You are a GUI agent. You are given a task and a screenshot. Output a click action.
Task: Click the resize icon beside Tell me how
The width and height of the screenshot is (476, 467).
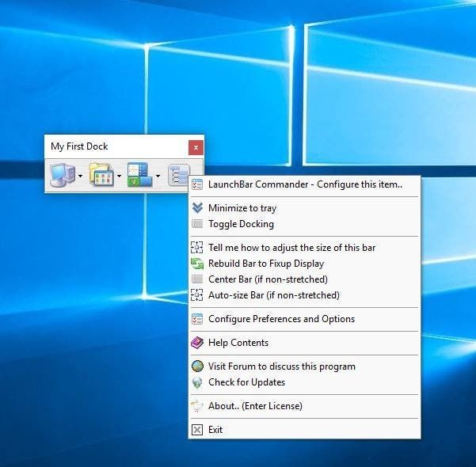[x=196, y=247]
